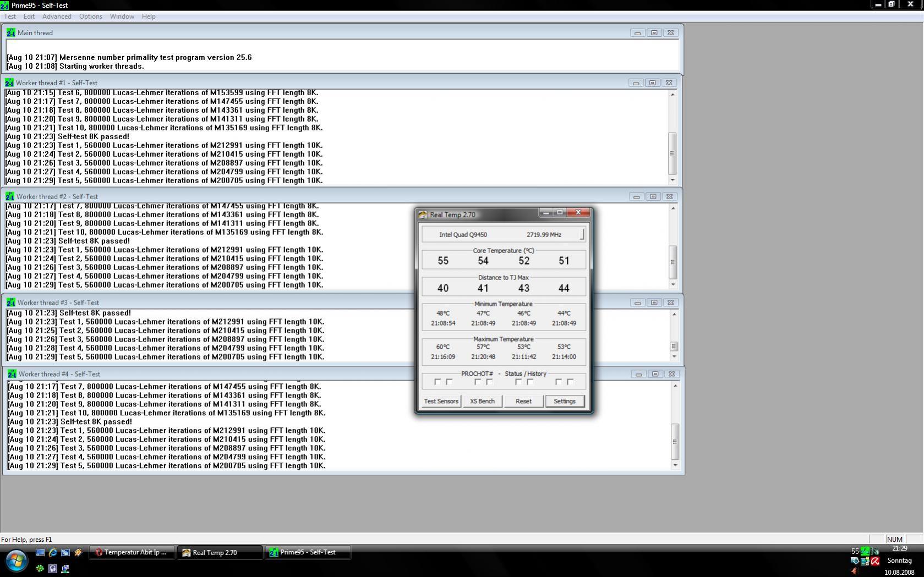This screenshot has width=924, height=577.
Task: Open the Test menu
Action: (x=10, y=17)
